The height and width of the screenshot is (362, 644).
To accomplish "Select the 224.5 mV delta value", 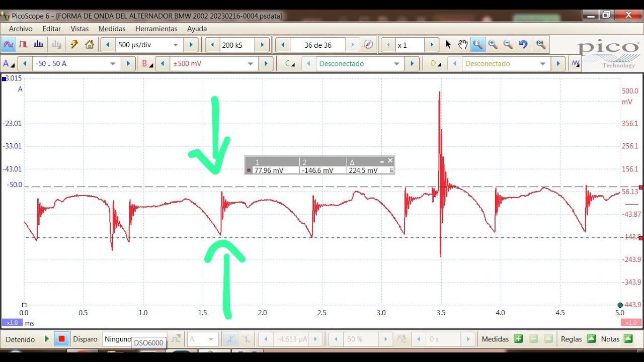I will coord(363,170).
